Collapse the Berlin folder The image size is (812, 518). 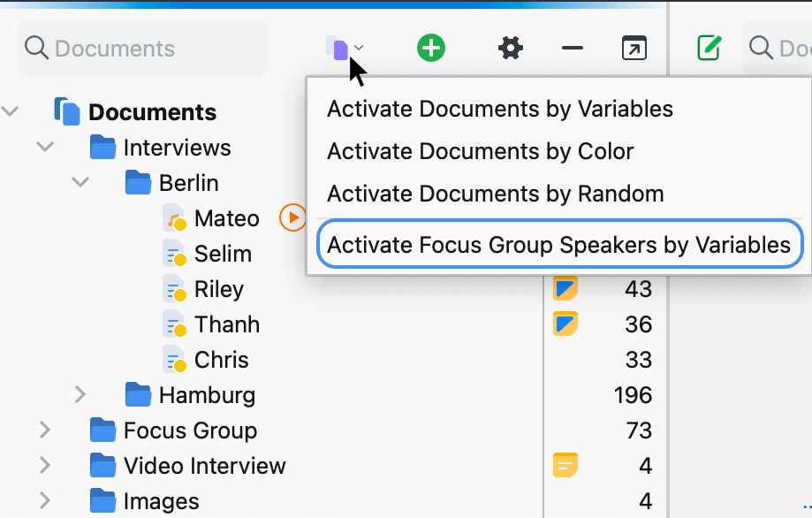pos(80,182)
